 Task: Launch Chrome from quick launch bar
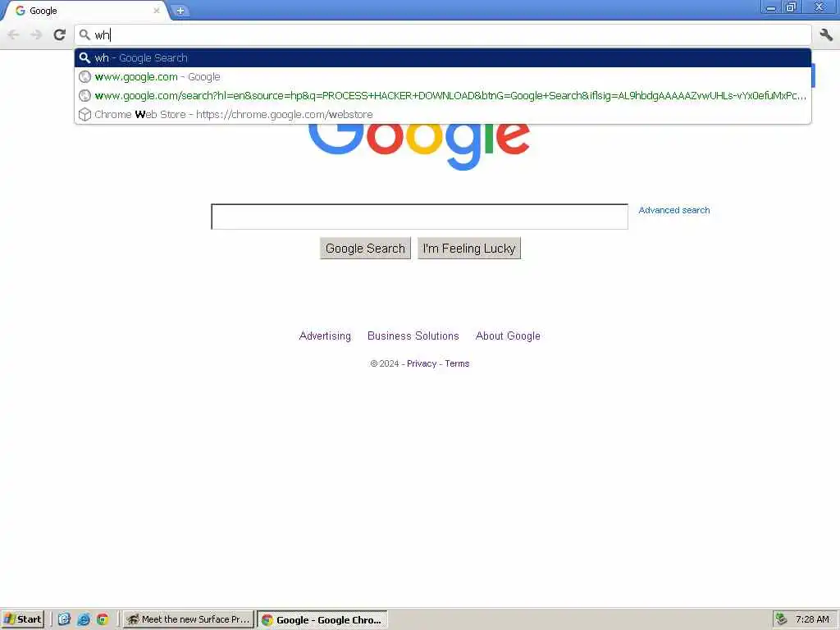[x=103, y=619]
